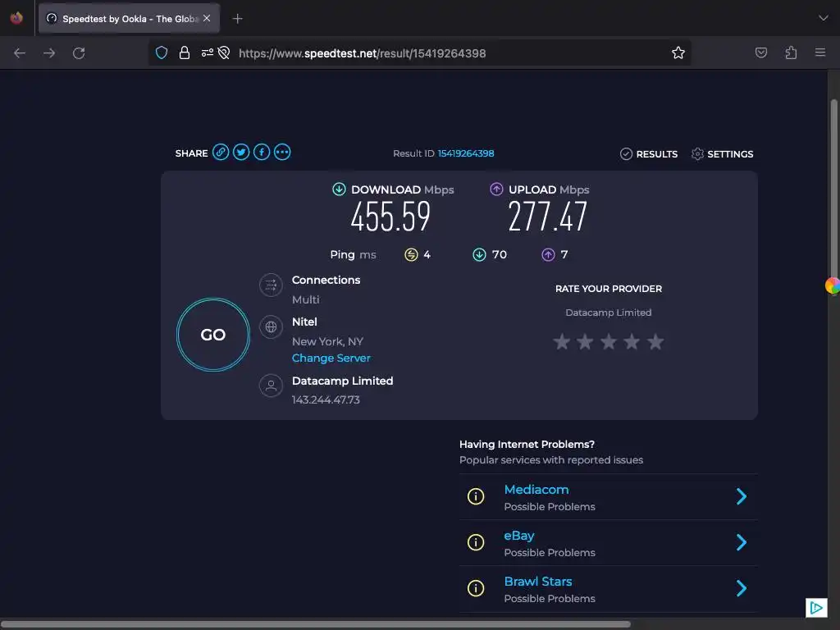Bookmark this page with star icon

click(678, 52)
